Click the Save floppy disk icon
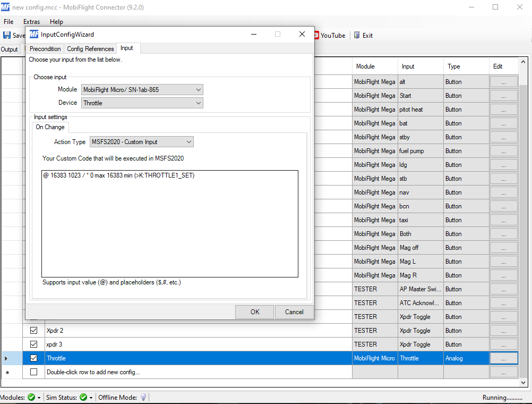This screenshot has height=404, width=532. pyautogui.click(x=7, y=35)
